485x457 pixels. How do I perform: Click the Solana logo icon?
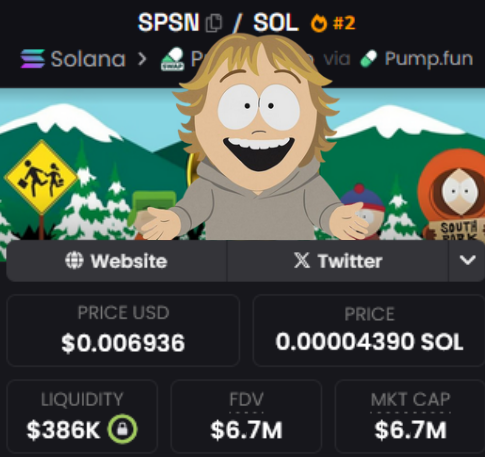point(33,59)
